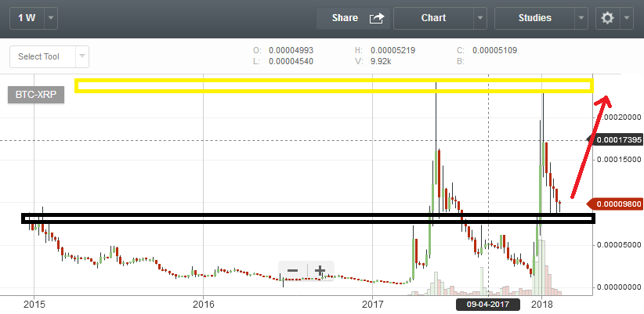
Task: Expand the Studies dropdown arrow
Action: (x=581, y=18)
